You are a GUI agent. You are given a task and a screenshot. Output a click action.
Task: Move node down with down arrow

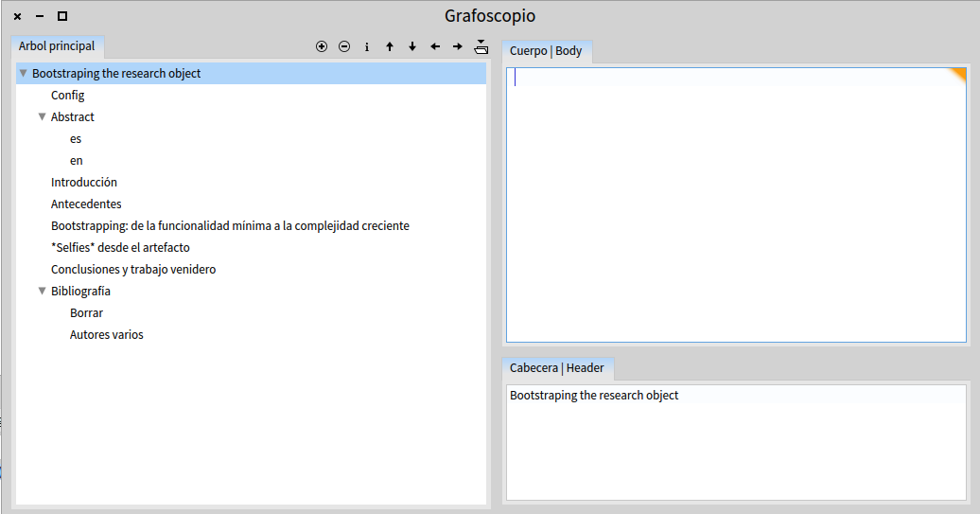click(412, 46)
